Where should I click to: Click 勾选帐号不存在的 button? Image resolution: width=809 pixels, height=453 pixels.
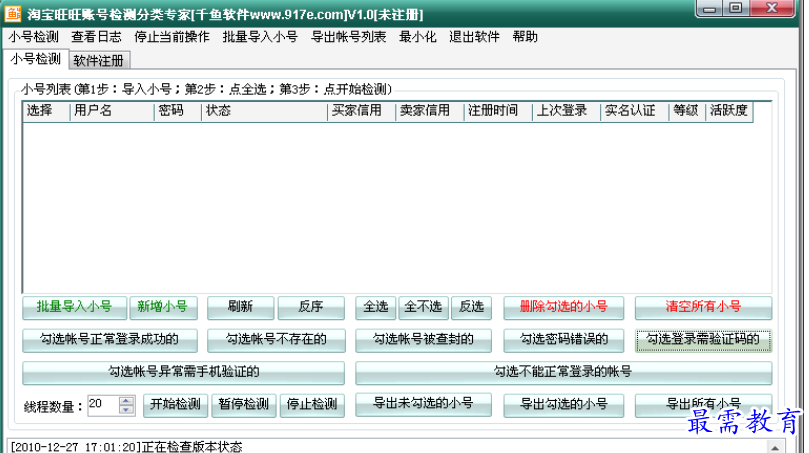(x=276, y=341)
